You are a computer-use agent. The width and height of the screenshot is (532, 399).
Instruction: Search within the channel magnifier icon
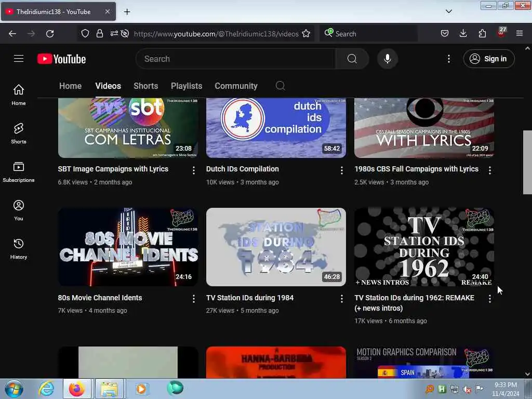(x=280, y=86)
